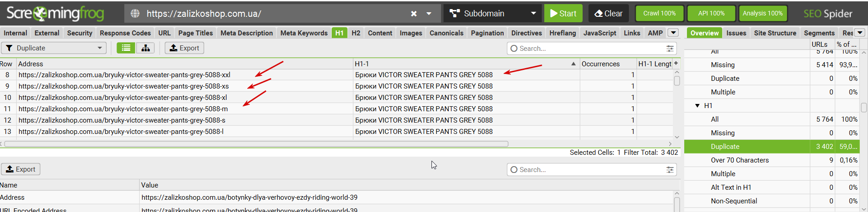
Task: Sort by H1-1 column header
Action: click(x=466, y=64)
